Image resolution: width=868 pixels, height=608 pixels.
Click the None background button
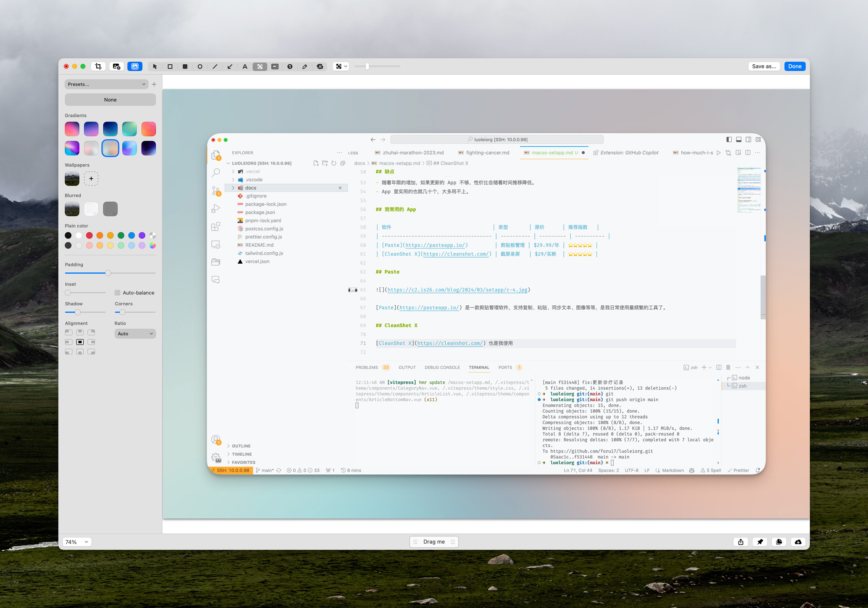pos(110,100)
